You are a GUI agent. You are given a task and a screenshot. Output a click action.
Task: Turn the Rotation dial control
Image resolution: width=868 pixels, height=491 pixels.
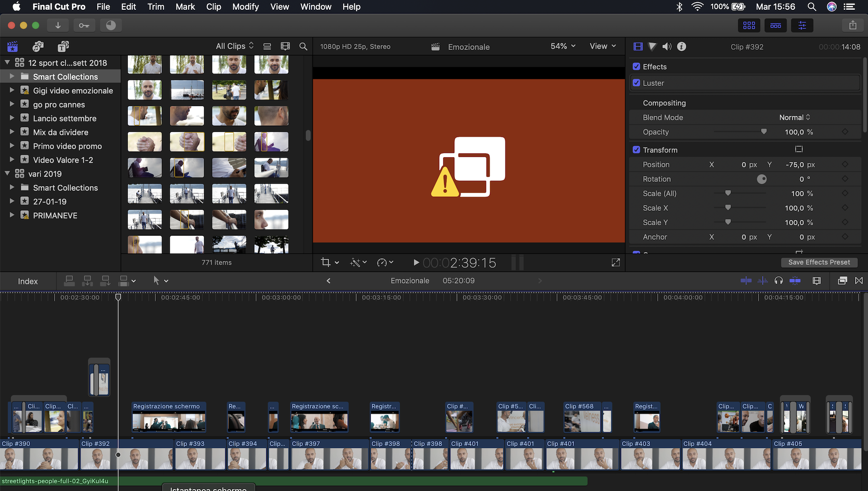[x=762, y=179]
